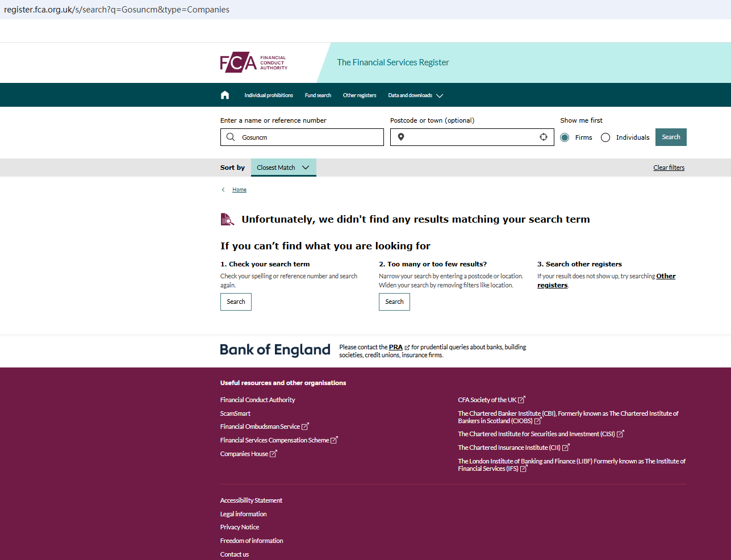The width and height of the screenshot is (731, 560).
Task: Open the Financial Services Compensation Scheme link
Action: pos(275,440)
